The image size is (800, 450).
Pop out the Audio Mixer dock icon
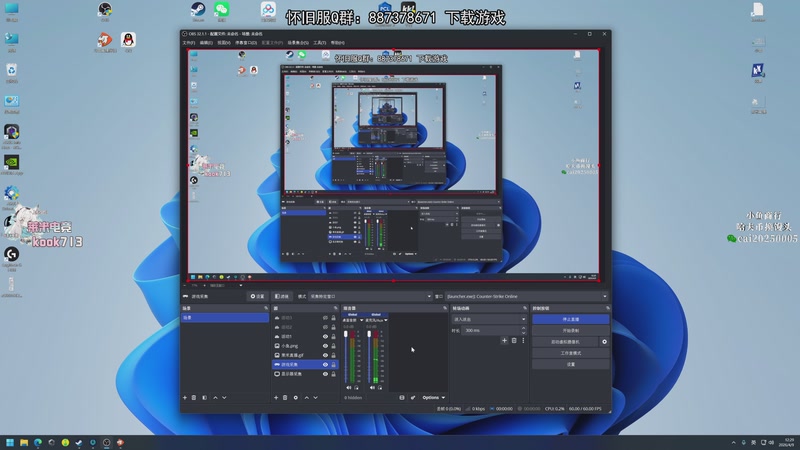[x=445, y=308]
